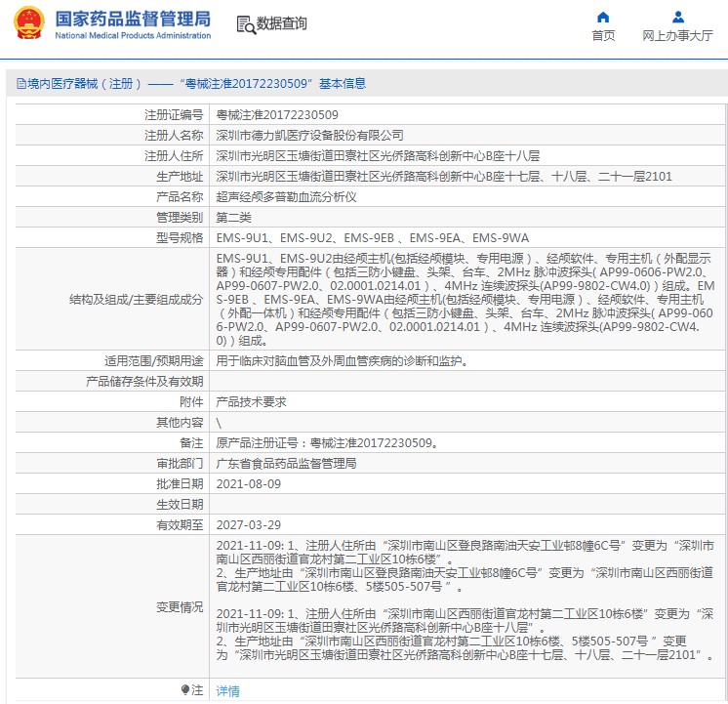Click the 注册证编号 label
Image resolution: width=728 pixels, height=704 pixels.
tap(174, 115)
